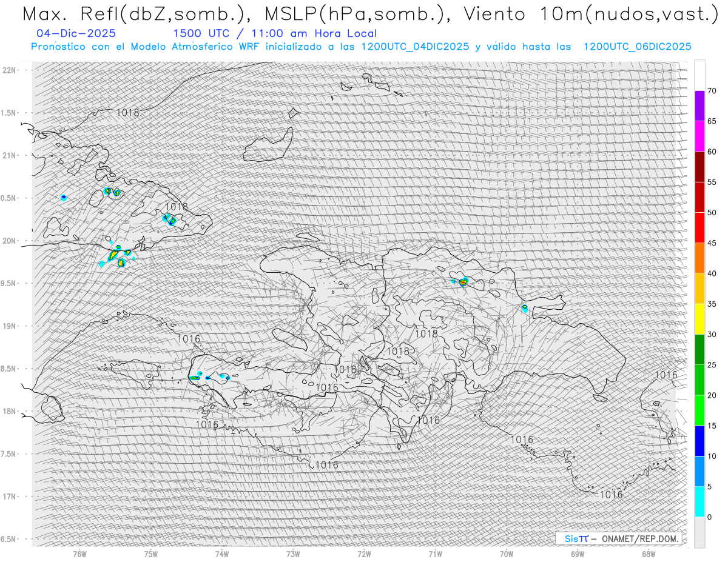728x562 pixels.
Task: Select the dark blue 10–15 dBZ color segment
Action: (x=699, y=441)
